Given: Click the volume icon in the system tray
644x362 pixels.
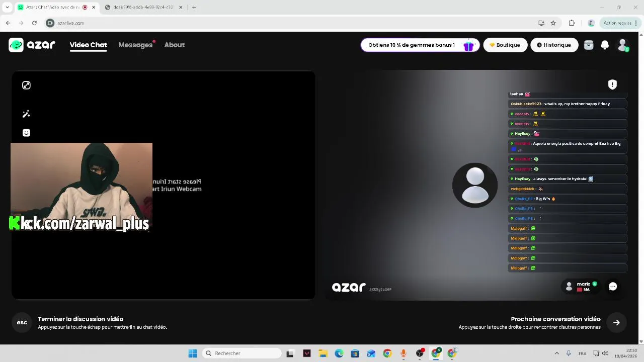Looking at the screenshot, I should [605, 353].
